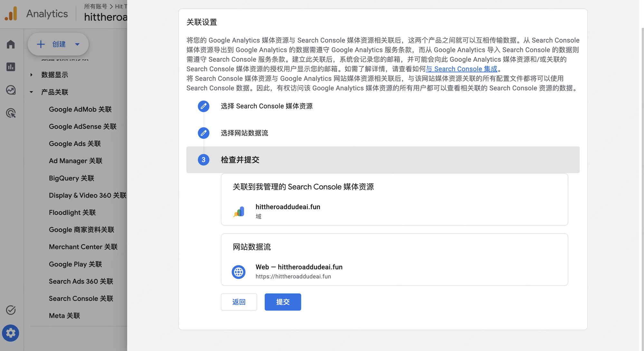The image size is (644, 351).
Task: Click the 关联设置 heading
Action: tap(202, 22)
